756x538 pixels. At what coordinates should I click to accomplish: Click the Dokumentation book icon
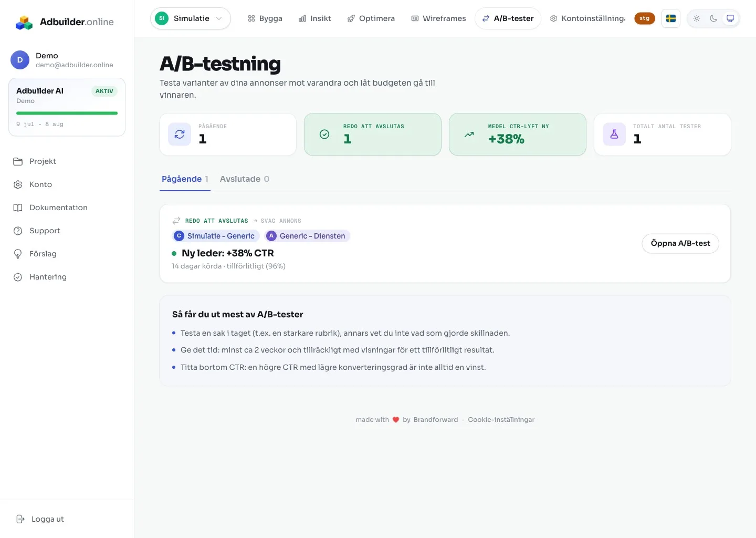tap(18, 208)
